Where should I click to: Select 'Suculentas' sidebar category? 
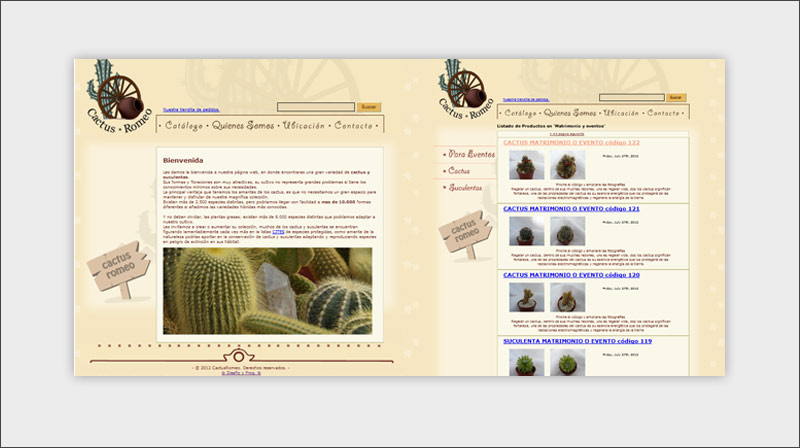pos(463,188)
